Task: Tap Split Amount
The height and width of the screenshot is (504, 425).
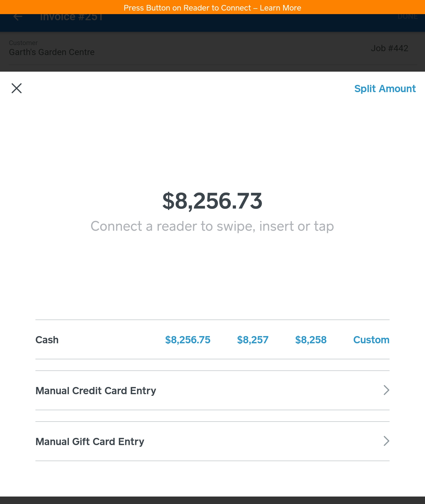Action: [x=385, y=89]
